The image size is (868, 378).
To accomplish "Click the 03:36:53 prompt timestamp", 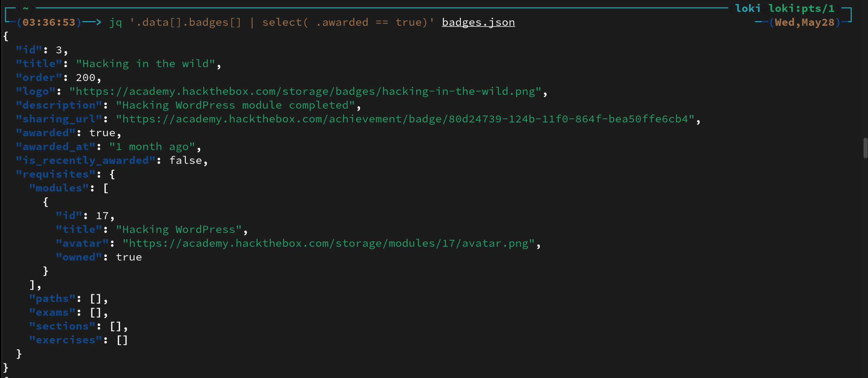I will tap(49, 22).
